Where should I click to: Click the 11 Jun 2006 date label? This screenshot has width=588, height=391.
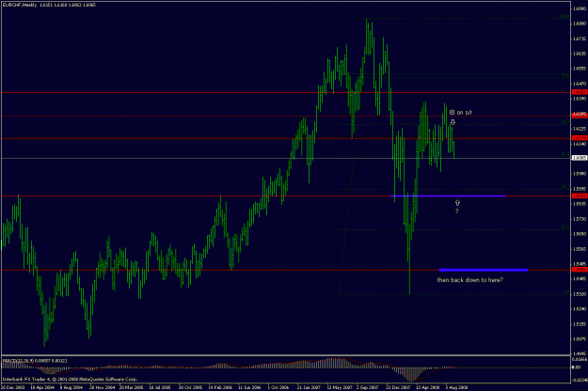point(249,387)
